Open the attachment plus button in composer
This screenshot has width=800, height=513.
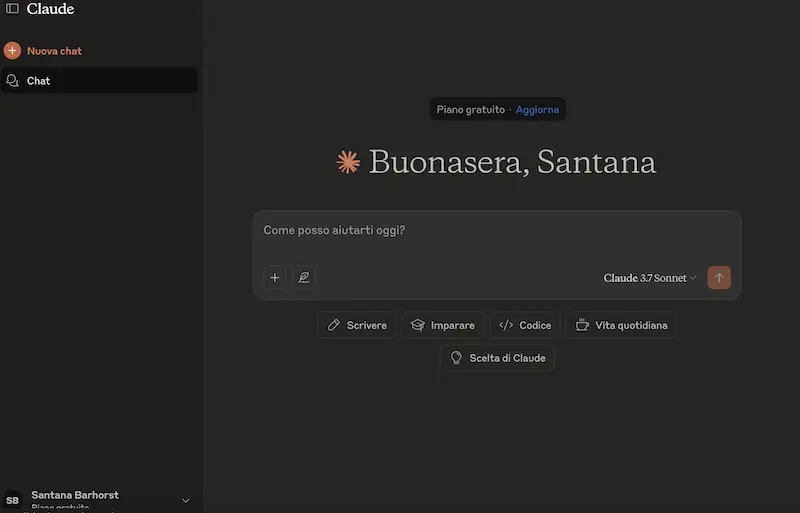tap(274, 278)
